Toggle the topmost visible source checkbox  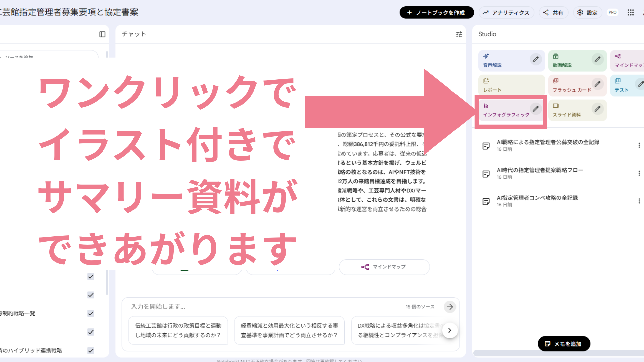point(91,277)
